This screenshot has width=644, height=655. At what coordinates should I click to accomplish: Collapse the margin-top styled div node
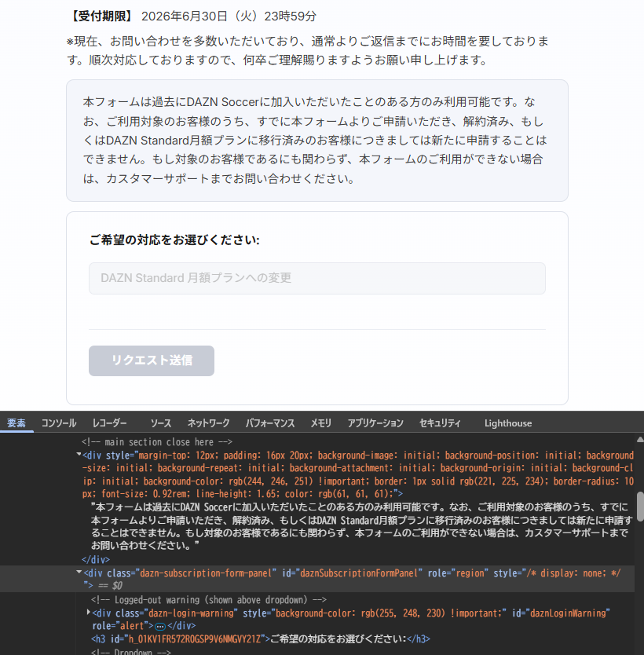coord(79,455)
